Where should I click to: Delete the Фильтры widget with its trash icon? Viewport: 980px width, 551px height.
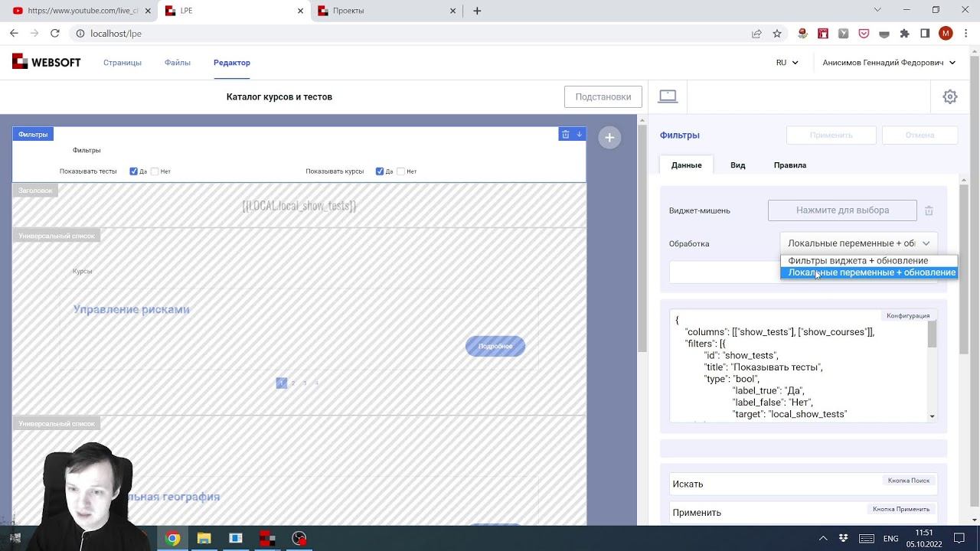tap(565, 134)
